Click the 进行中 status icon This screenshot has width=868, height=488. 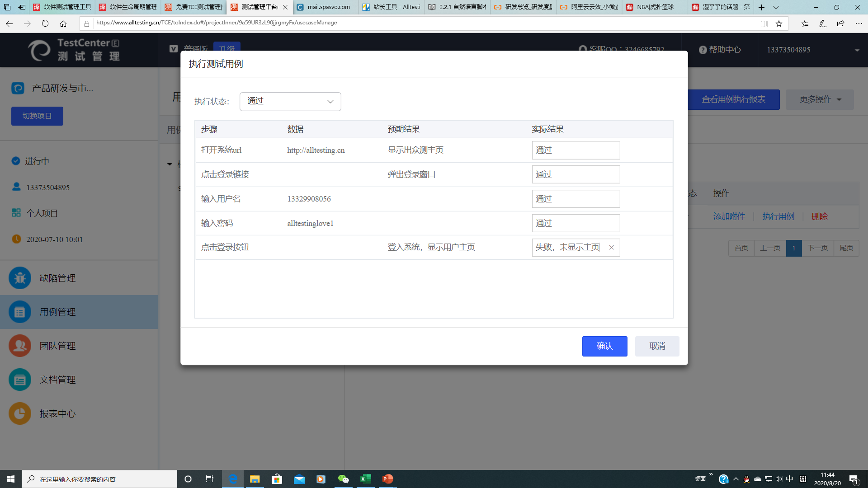tap(15, 160)
